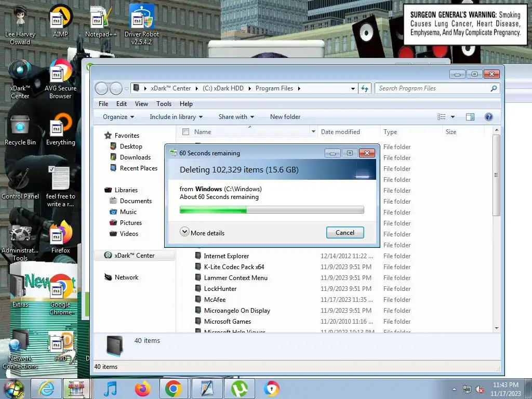Click the volume muted tray icon

[x=480, y=390]
